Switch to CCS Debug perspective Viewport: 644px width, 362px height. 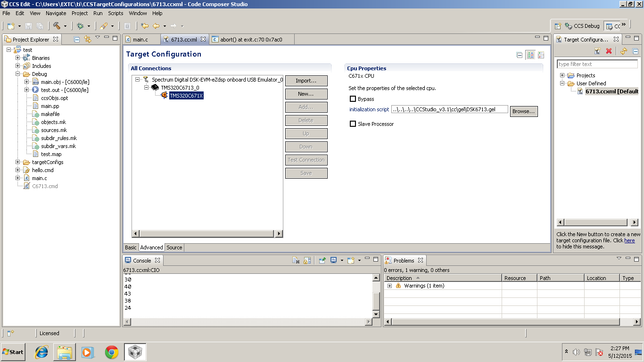(582, 26)
